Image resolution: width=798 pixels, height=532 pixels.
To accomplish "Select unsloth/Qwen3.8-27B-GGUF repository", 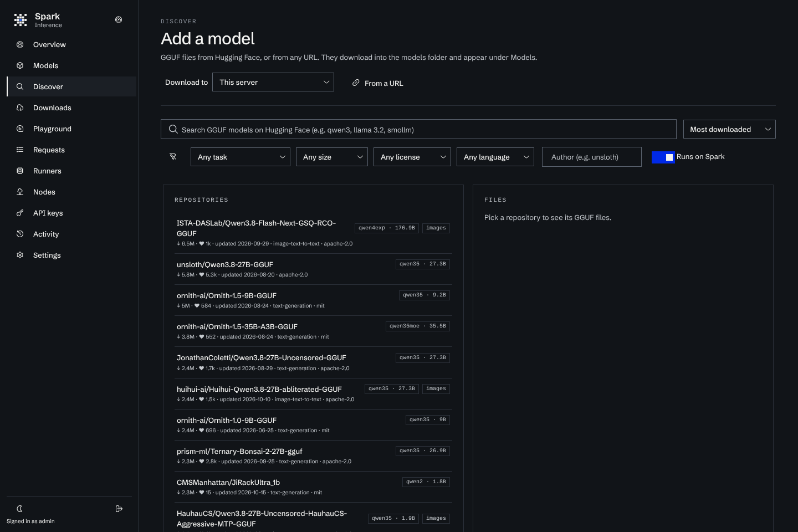I will pyautogui.click(x=313, y=269).
